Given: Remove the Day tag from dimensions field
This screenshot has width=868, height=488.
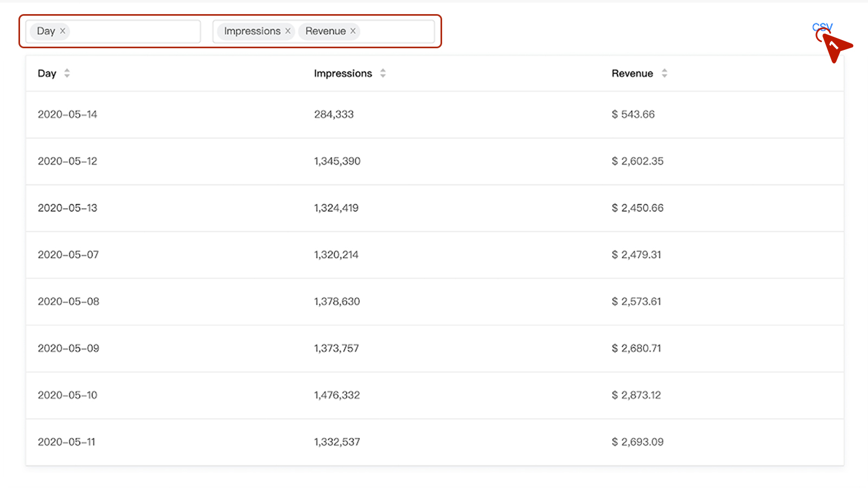Looking at the screenshot, I should pyautogui.click(x=62, y=31).
